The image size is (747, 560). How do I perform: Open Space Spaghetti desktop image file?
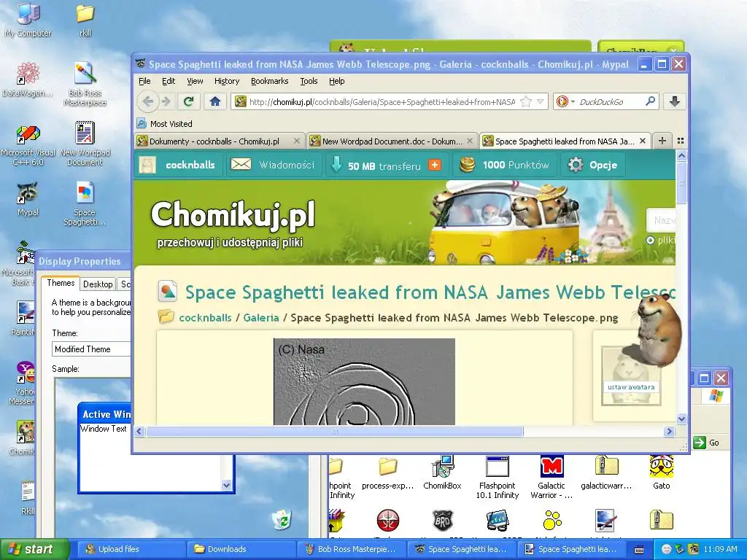85,204
